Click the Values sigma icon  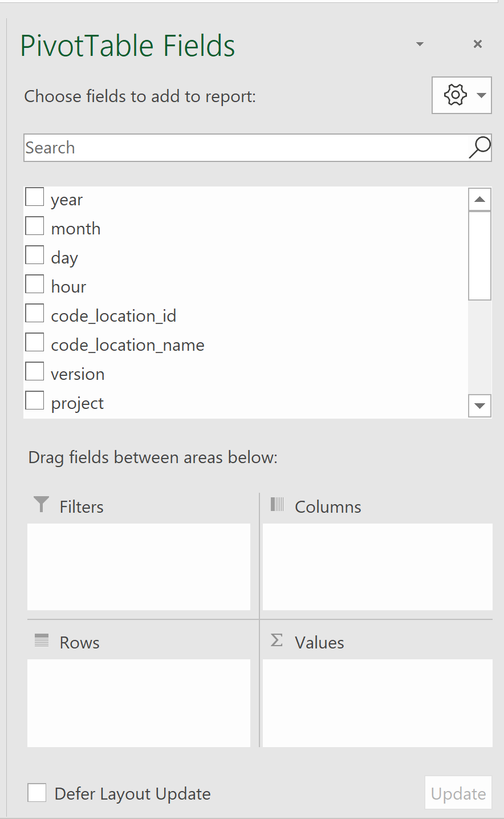click(277, 640)
